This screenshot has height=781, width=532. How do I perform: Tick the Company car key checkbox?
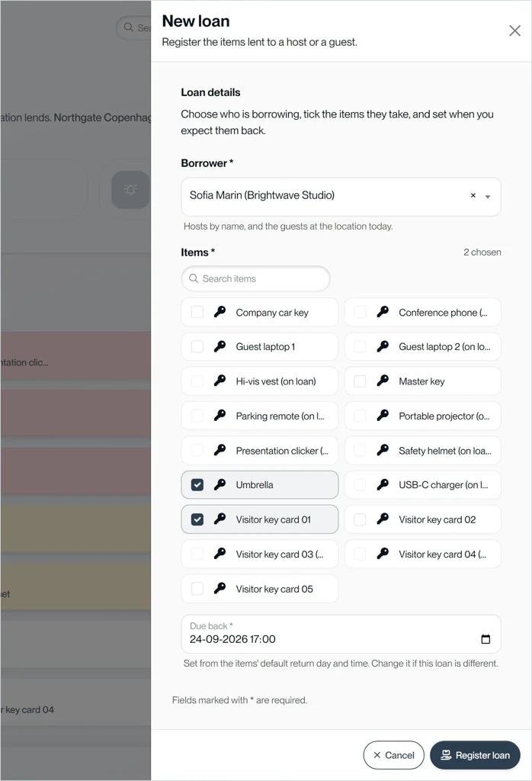coord(197,312)
